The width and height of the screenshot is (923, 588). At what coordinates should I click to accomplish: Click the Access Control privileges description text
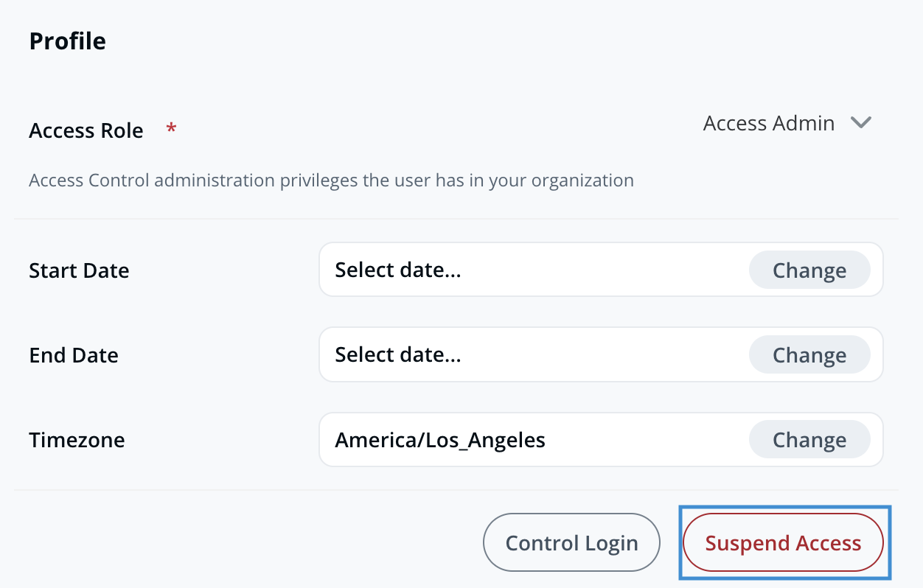[x=331, y=180]
